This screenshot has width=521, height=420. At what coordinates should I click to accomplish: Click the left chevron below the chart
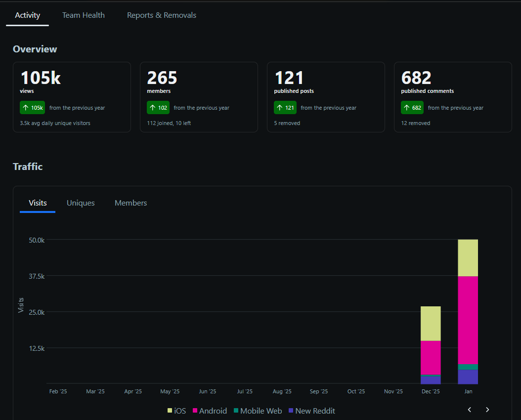coord(469,410)
